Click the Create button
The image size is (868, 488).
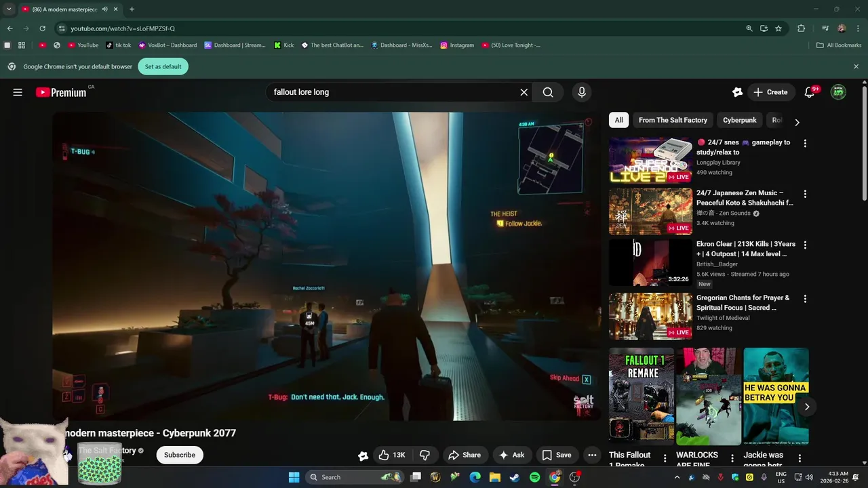(771, 92)
